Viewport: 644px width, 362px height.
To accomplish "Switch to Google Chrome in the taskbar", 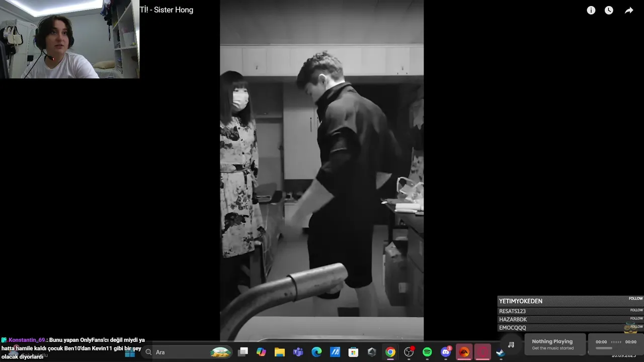I will pyautogui.click(x=390, y=352).
